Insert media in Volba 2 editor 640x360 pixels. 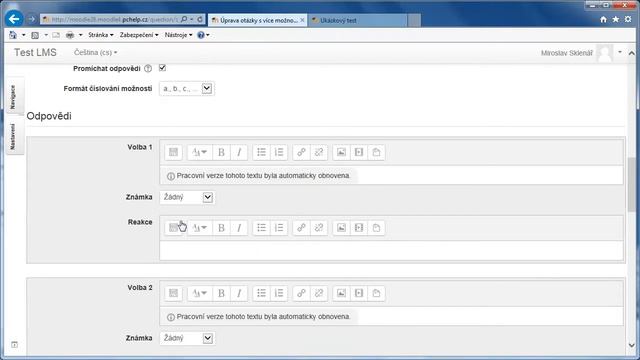[359, 293]
